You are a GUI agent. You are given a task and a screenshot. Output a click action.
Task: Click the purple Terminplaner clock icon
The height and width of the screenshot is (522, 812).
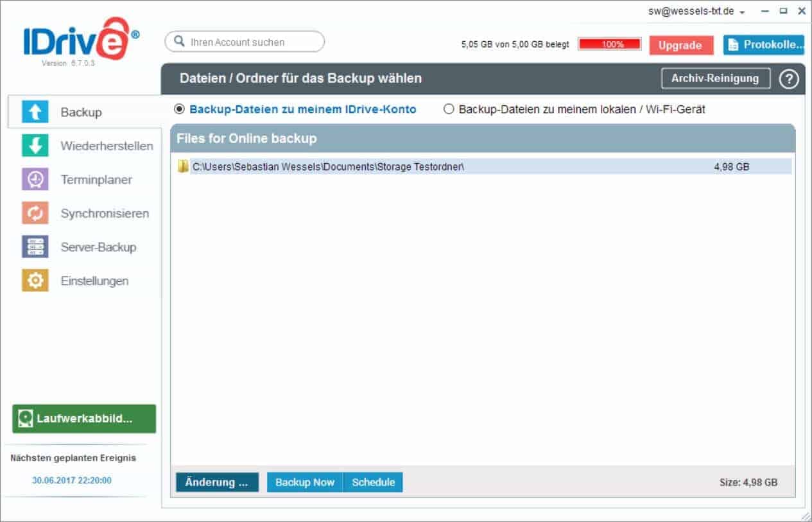[x=35, y=179]
